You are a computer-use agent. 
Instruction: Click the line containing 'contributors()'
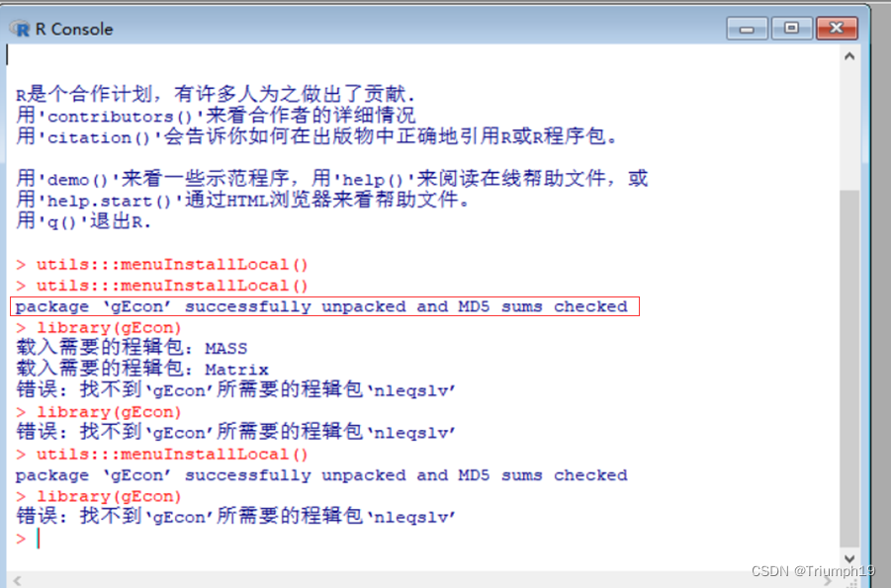pyautogui.click(x=216, y=116)
